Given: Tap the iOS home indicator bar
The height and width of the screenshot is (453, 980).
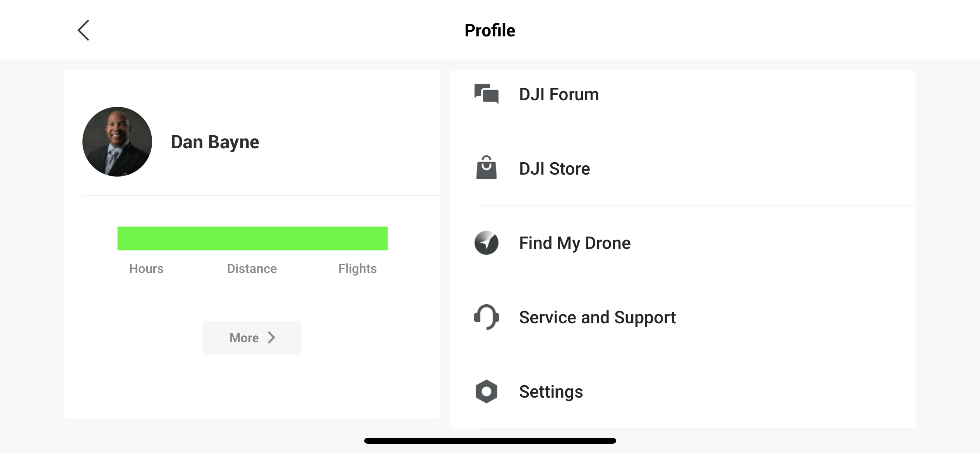Looking at the screenshot, I should click(x=490, y=441).
